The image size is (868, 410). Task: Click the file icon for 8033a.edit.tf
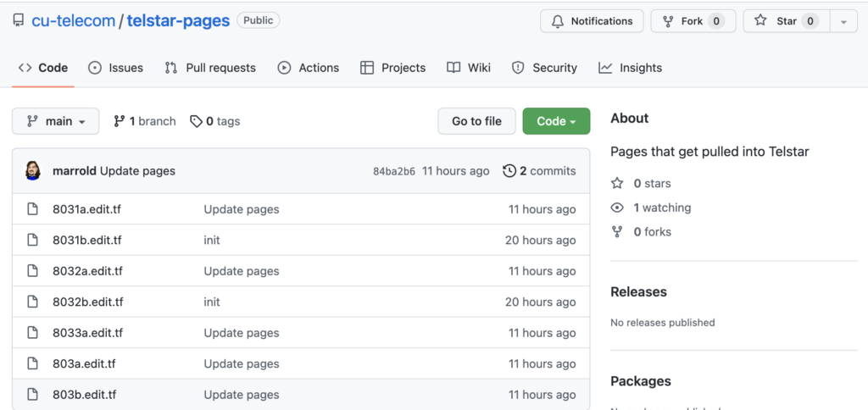click(33, 333)
